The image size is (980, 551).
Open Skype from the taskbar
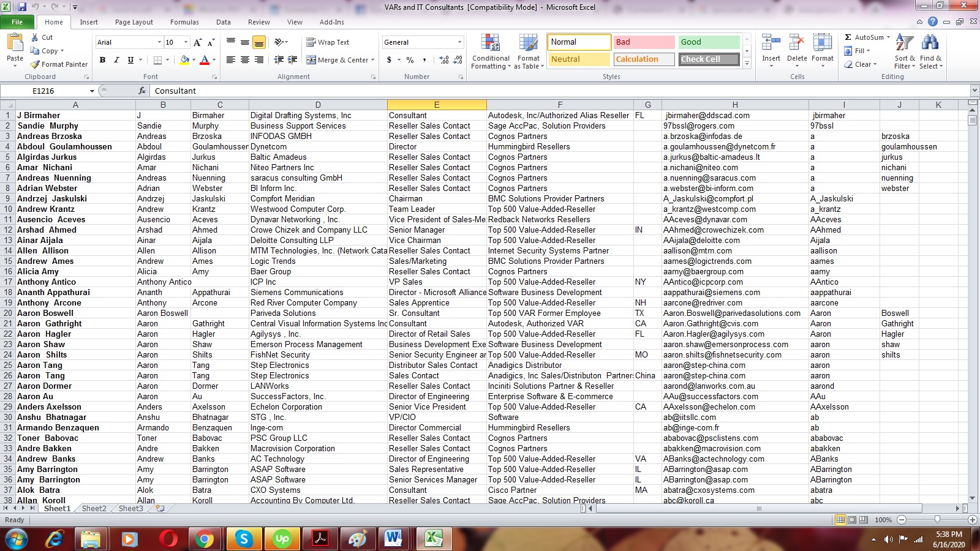pyautogui.click(x=244, y=539)
